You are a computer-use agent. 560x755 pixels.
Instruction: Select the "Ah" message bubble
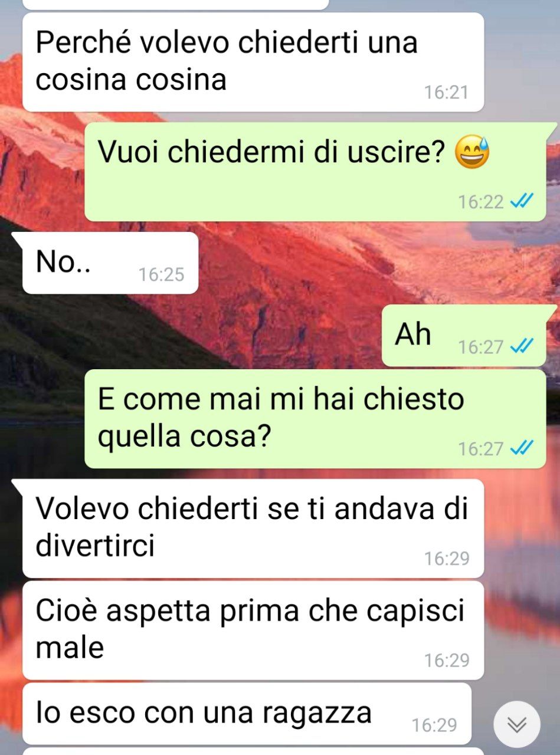pyautogui.click(x=464, y=335)
